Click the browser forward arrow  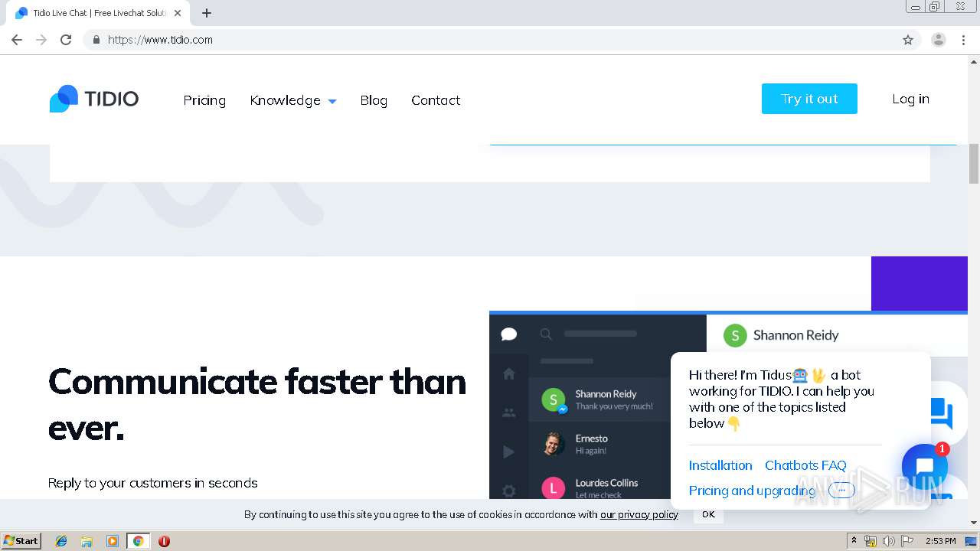[41, 40]
